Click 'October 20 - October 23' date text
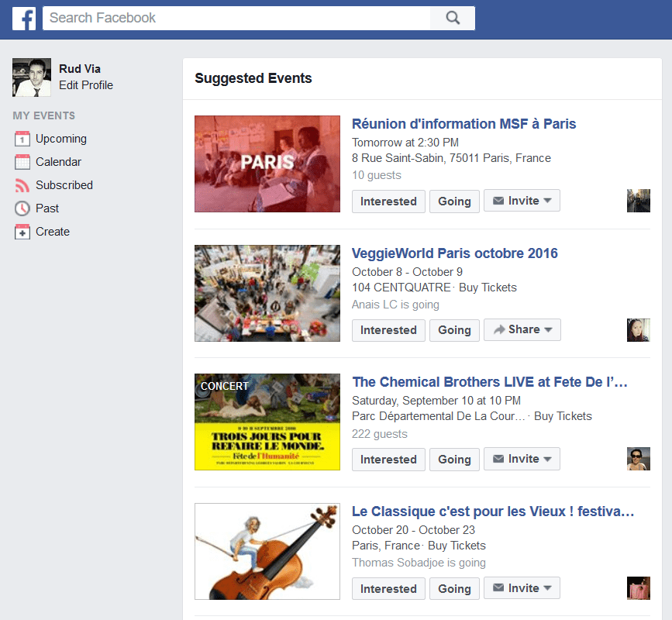The height and width of the screenshot is (620, 672). click(414, 530)
